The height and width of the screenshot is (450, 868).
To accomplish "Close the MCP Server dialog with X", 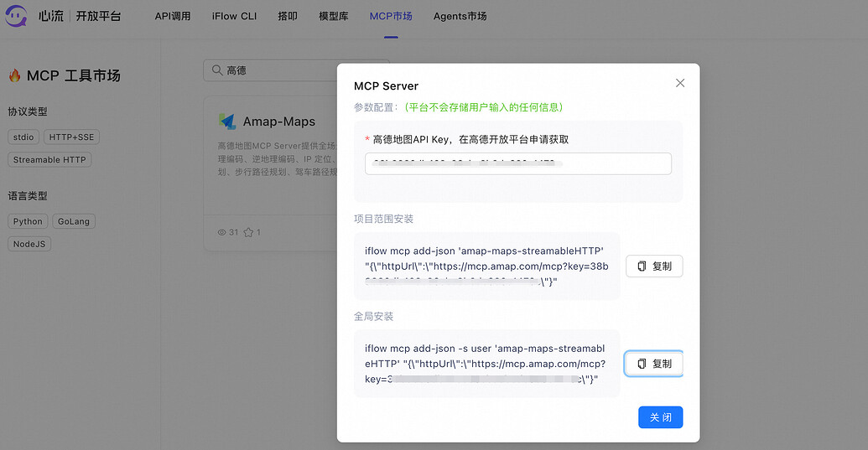I will 680,83.
